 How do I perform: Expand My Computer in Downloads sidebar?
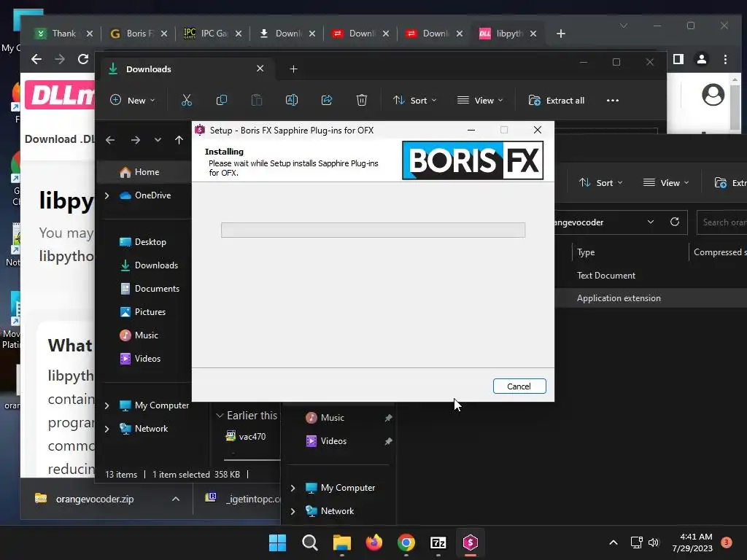[x=107, y=405]
